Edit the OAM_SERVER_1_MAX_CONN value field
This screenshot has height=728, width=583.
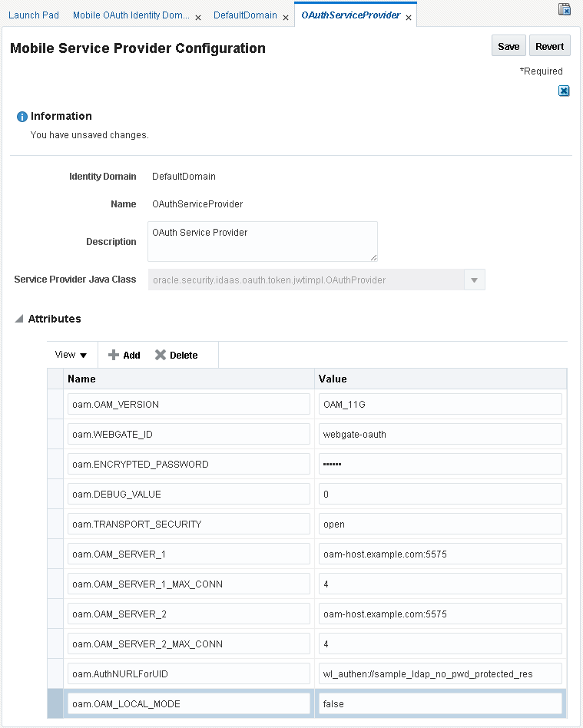pyautogui.click(x=440, y=584)
